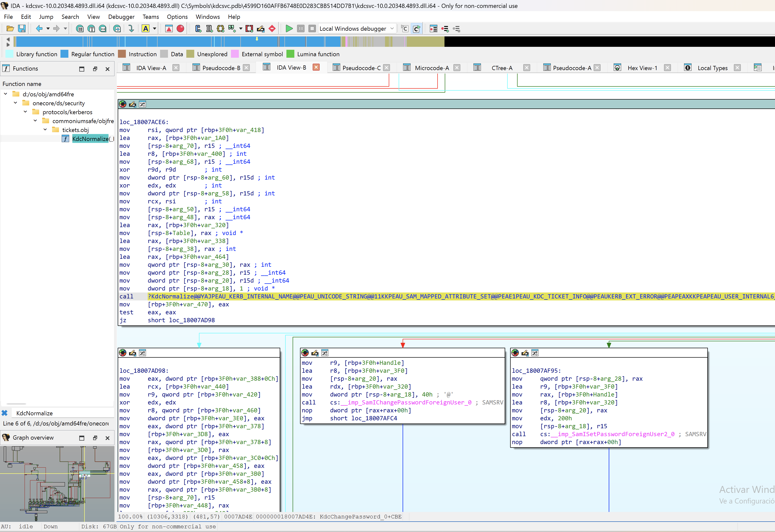The height and width of the screenshot is (532, 775).
Task: Clear the KdcNormalize filter with blue X
Action: click(x=5, y=413)
